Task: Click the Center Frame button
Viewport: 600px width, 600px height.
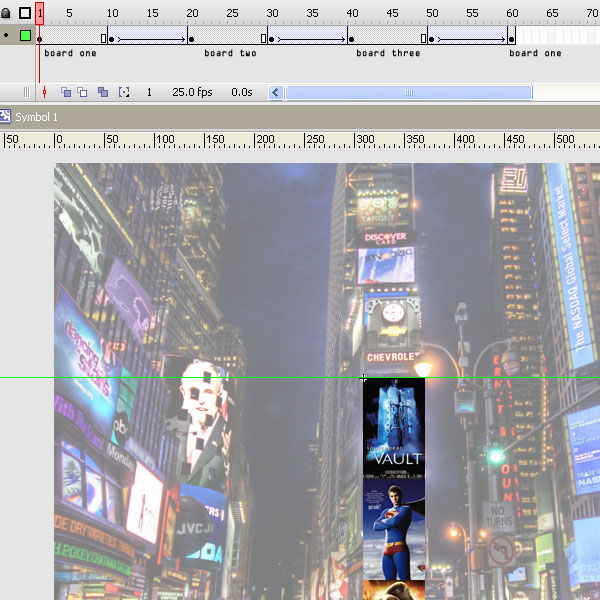Action: coord(44,92)
